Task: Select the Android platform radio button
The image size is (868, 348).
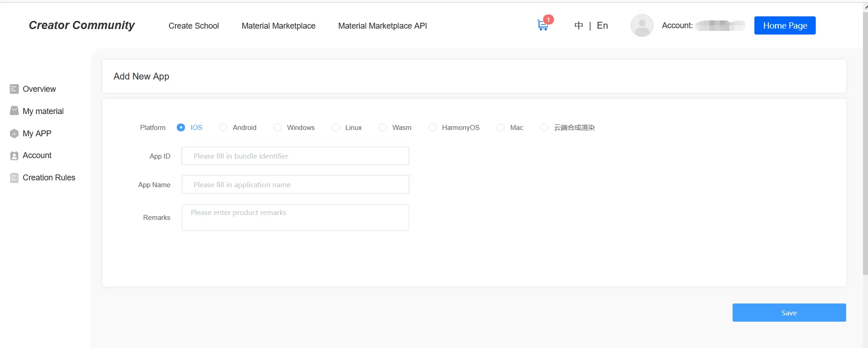Action: point(223,128)
